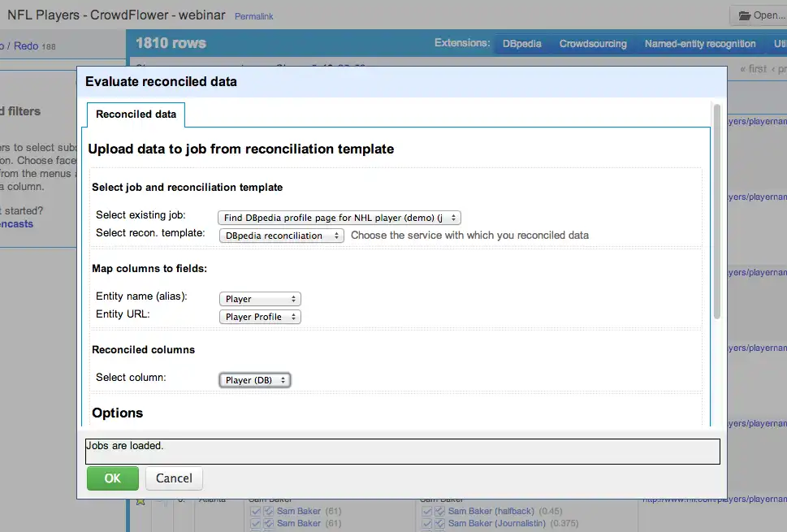
Task: Expand the Entity name (alias) Player dropdown
Action: click(x=260, y=299)
